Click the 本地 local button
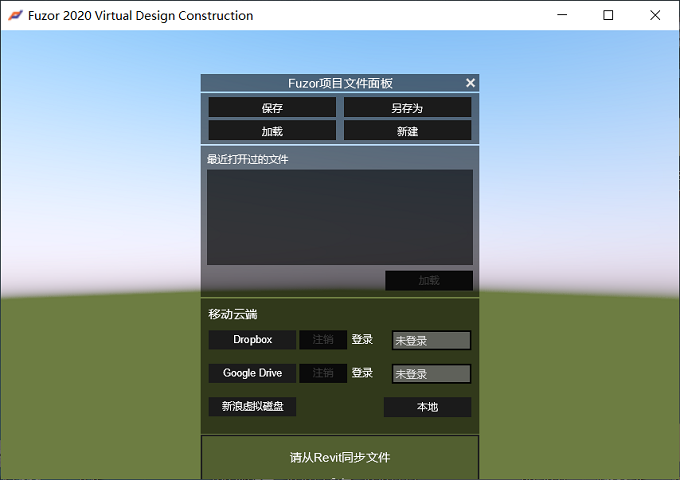680x480 pixels. [427, 407]
